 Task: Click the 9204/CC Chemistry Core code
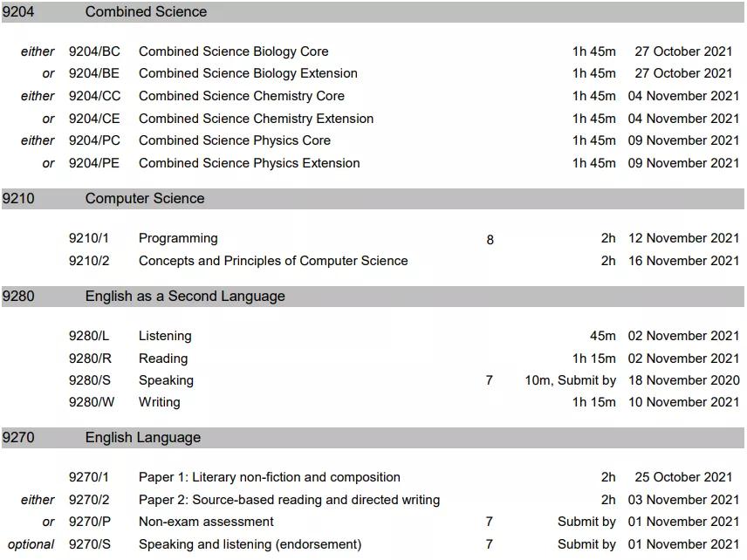[x=94, y=96]
